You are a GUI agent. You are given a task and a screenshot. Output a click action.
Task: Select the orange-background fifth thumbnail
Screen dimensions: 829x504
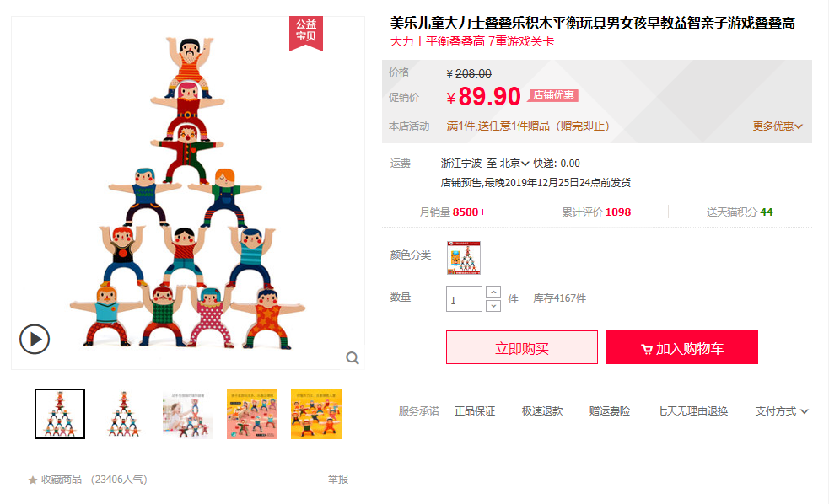pos(316,414)
